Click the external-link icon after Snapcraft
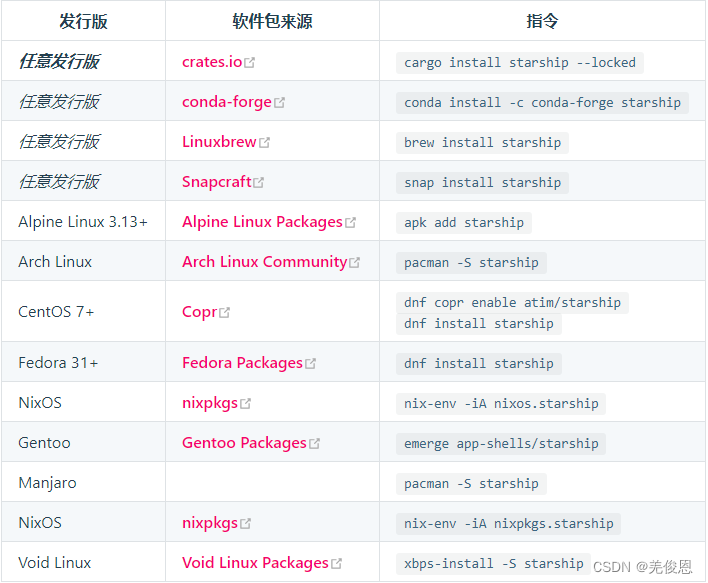 tap(258, 183)
